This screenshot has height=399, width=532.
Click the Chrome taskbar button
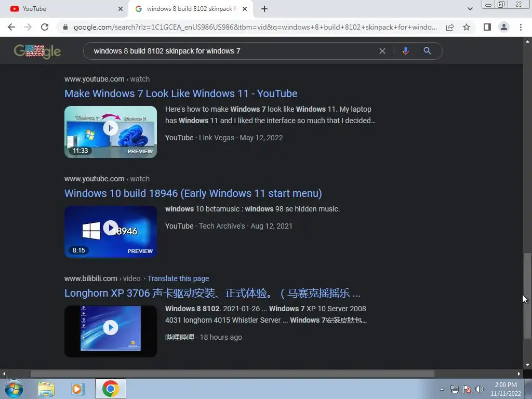(111, 389)
